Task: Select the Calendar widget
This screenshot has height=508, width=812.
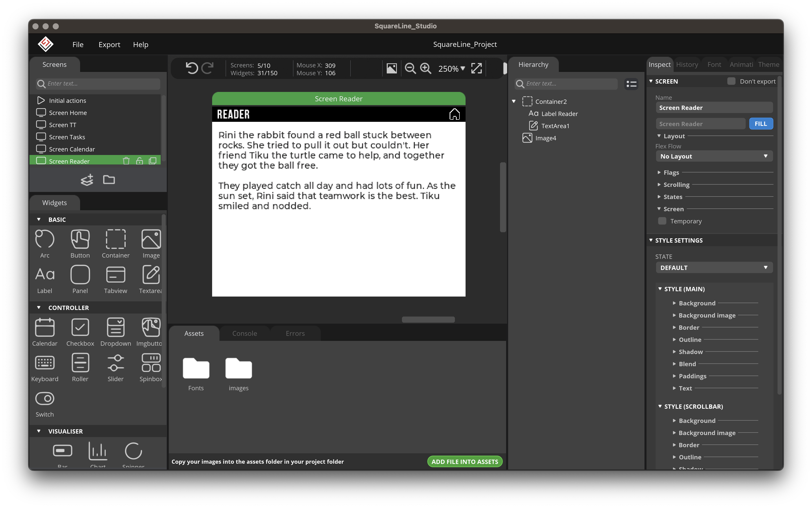Action: [45, 332]
